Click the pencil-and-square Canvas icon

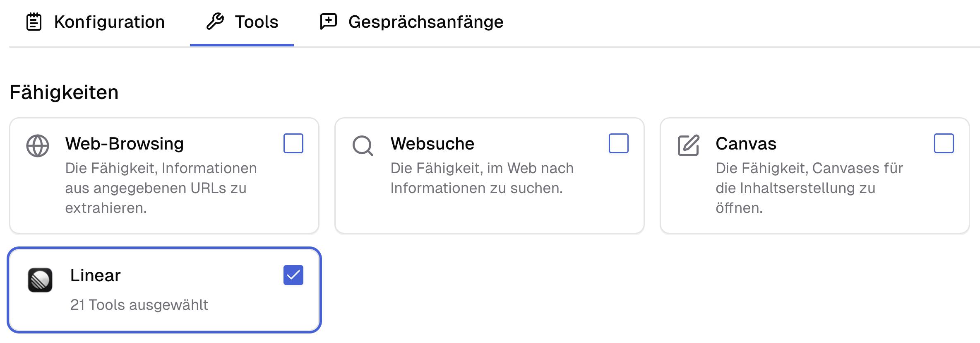pos(689,144)
